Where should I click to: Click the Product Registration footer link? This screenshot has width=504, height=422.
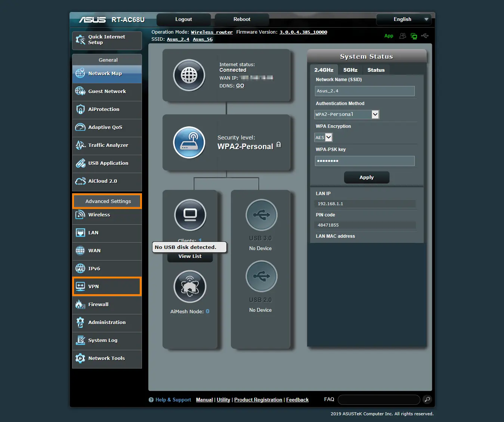(x=258, y=400)
